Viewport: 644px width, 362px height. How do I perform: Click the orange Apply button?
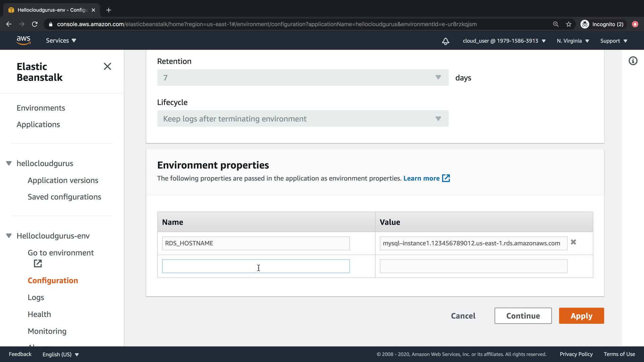(581, 316)
